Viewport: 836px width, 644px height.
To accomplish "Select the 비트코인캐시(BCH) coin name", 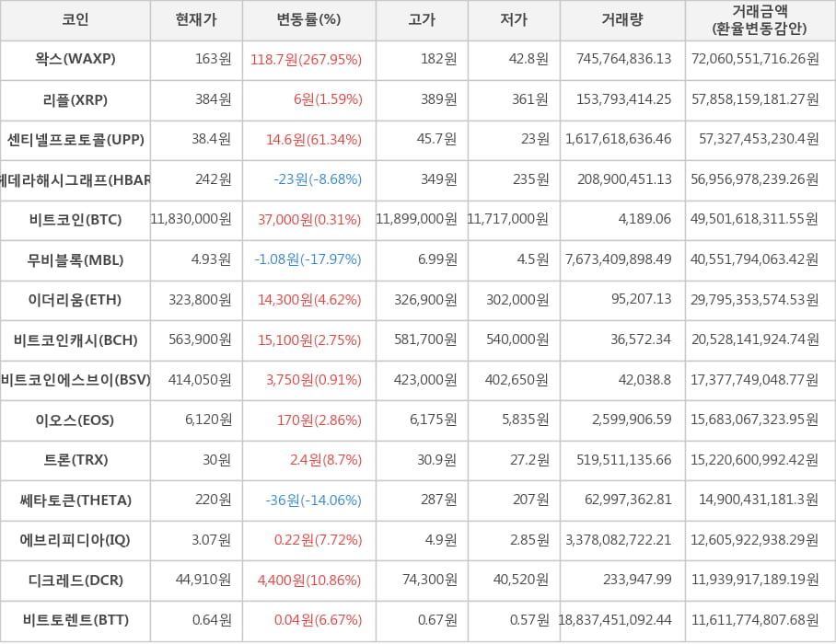I will tap(75, 339).
